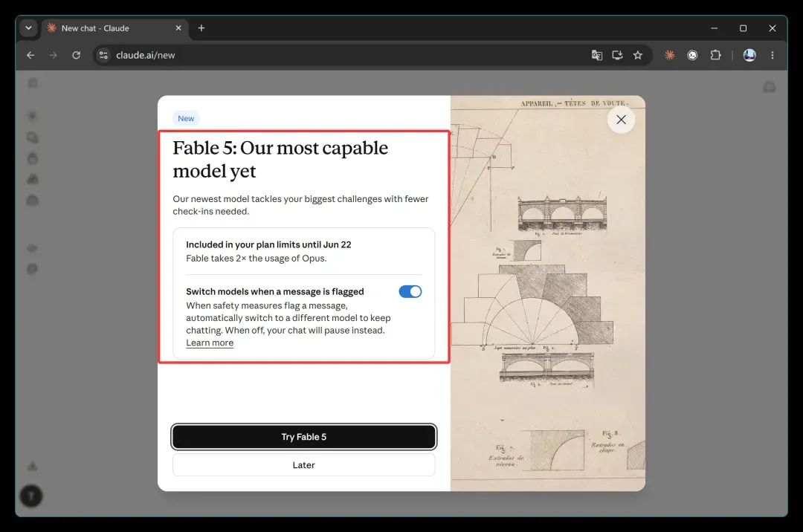Click the ghost icon at top right

click(770, 87)
